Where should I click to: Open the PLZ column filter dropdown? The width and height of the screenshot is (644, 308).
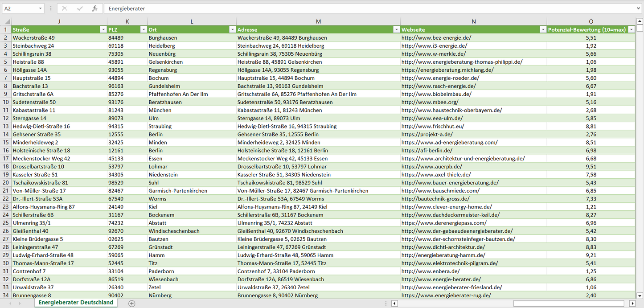pos(143,29)
